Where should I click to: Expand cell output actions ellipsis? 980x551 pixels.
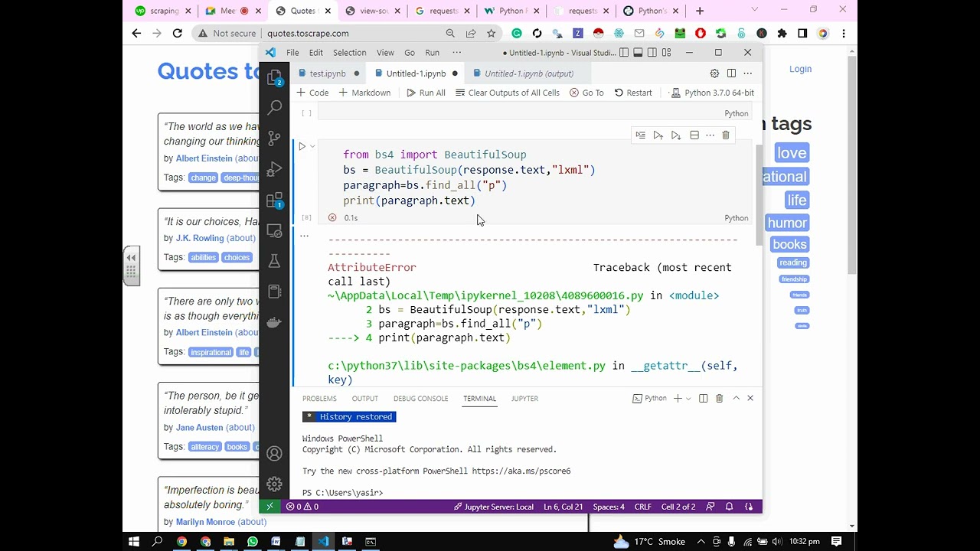pos(304,235)
